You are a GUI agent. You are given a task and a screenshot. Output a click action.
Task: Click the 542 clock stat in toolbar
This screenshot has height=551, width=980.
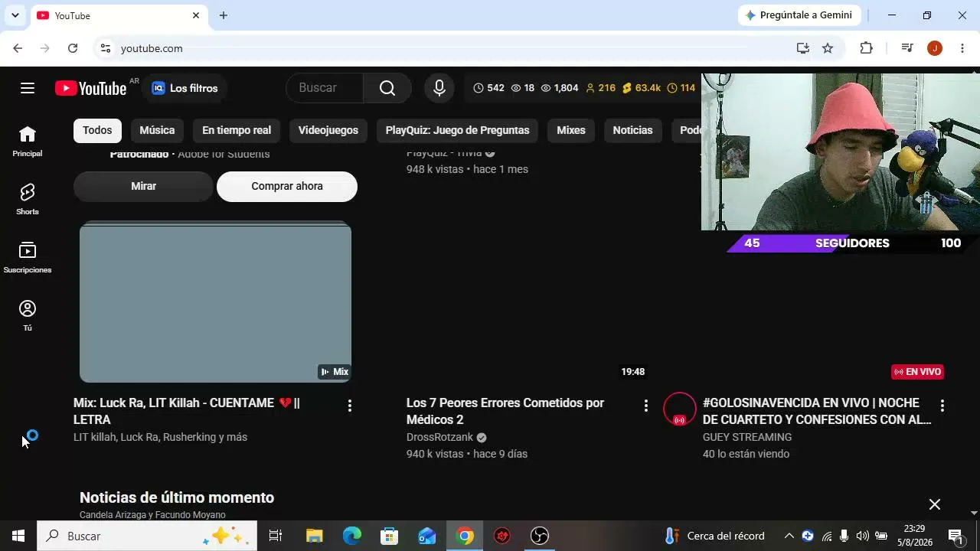[x=488, y=88]
